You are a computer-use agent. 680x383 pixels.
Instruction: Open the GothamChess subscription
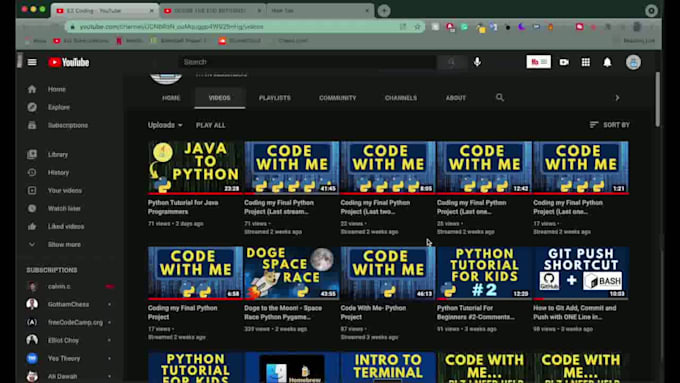click(69, 304)
